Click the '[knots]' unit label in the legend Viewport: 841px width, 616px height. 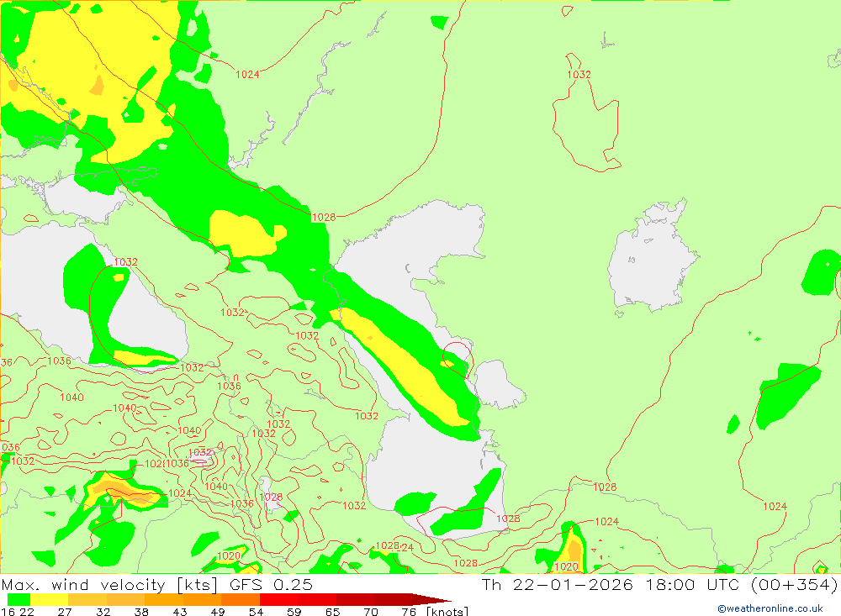447,611
